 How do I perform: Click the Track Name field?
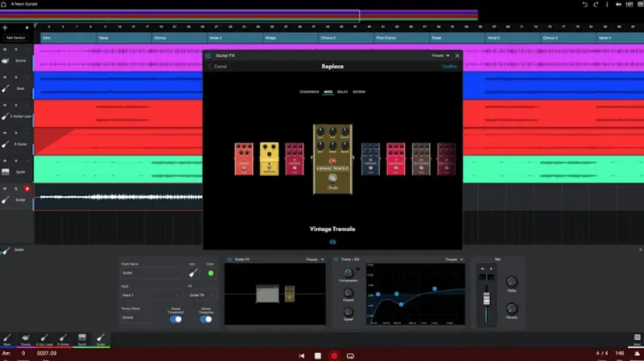151,273
